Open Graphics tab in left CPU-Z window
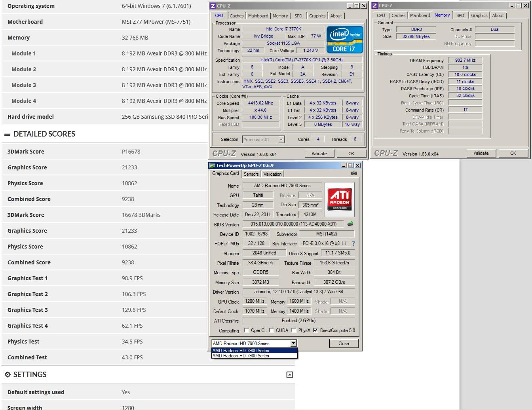 coord(317,16)
